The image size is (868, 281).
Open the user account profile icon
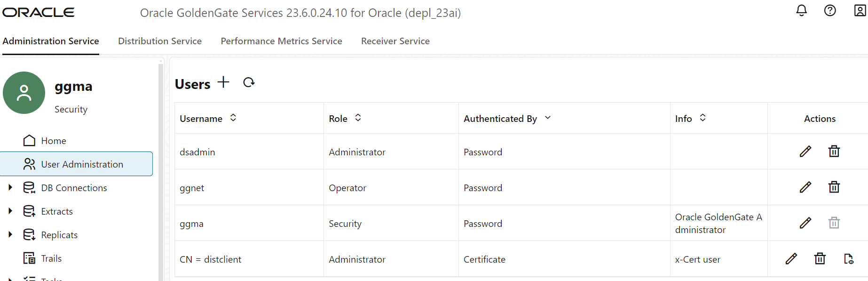click(x=860, y=10)
